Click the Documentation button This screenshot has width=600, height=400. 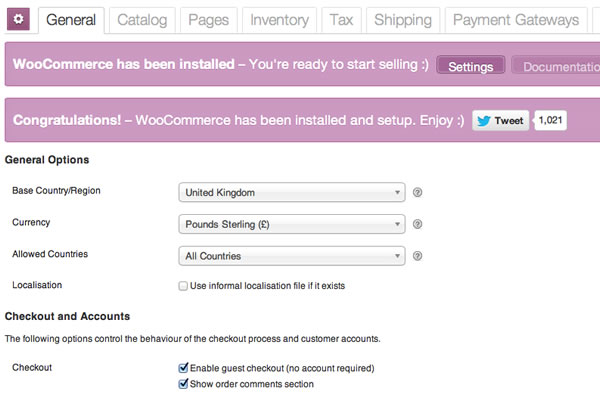pyautogui.click(x=556, y=66)
